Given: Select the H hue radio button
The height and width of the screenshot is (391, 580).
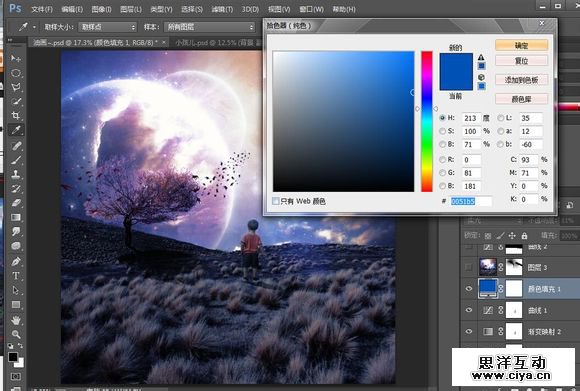Looking at the screenshot, I should point(442,118).
